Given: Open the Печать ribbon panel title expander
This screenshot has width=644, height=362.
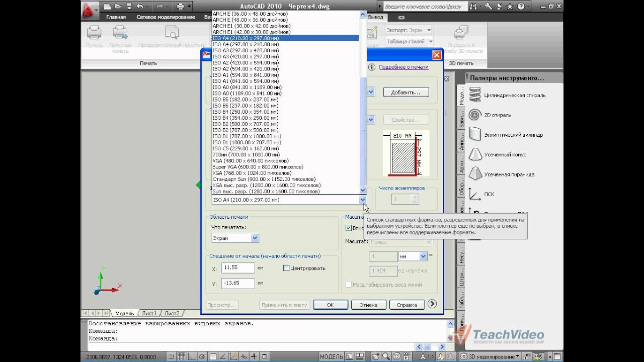Looking at the screenshot, I should (148, 63).
